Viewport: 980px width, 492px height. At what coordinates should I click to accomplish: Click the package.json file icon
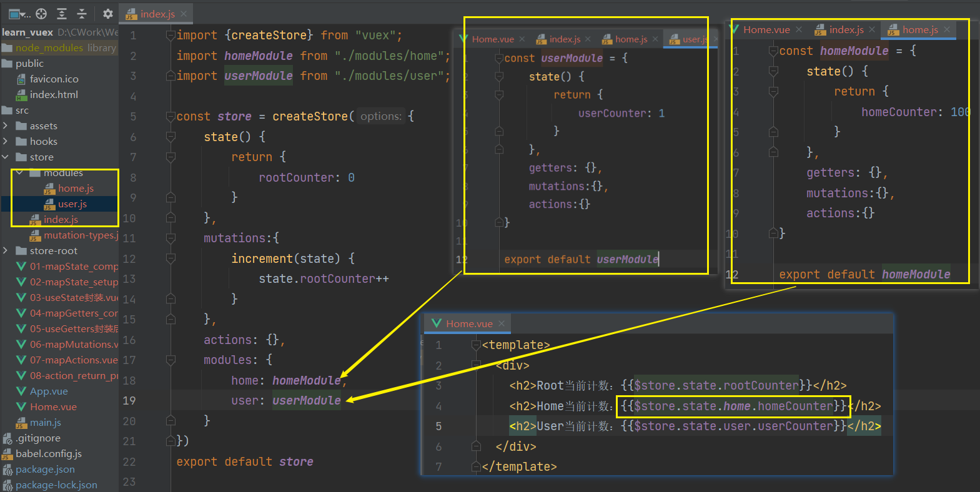[x=7, y=470]
